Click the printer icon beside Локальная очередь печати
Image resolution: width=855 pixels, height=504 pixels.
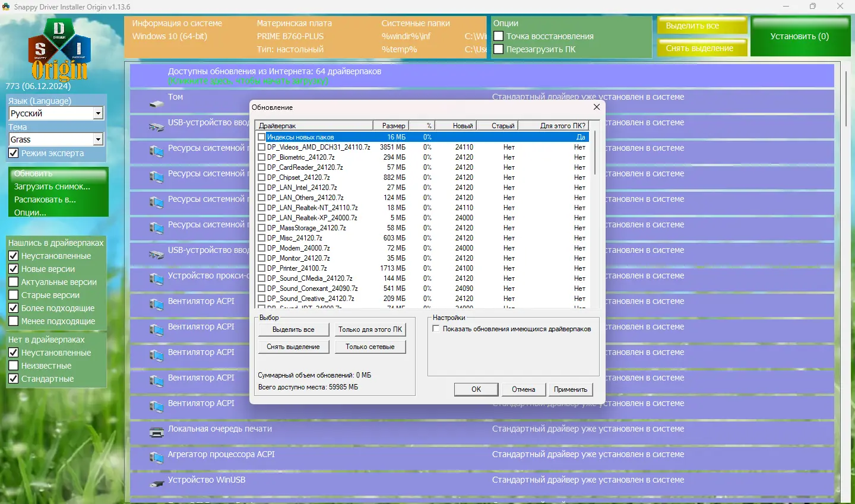click(x=157, y=432)
